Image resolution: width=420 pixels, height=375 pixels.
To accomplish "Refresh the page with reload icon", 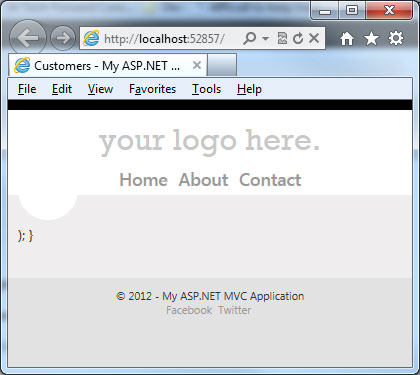I will [298, 38].
